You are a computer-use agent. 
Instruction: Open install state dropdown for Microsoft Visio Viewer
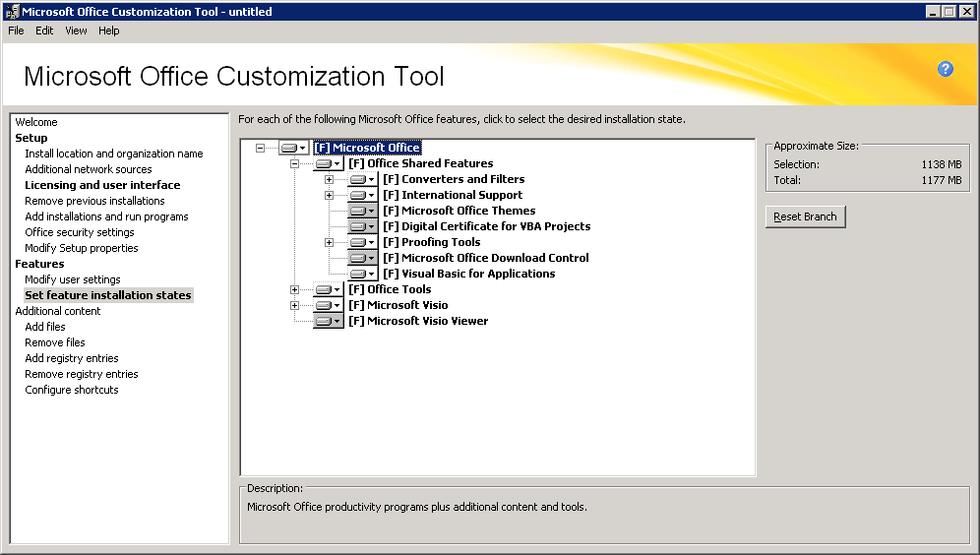point(328,321)
